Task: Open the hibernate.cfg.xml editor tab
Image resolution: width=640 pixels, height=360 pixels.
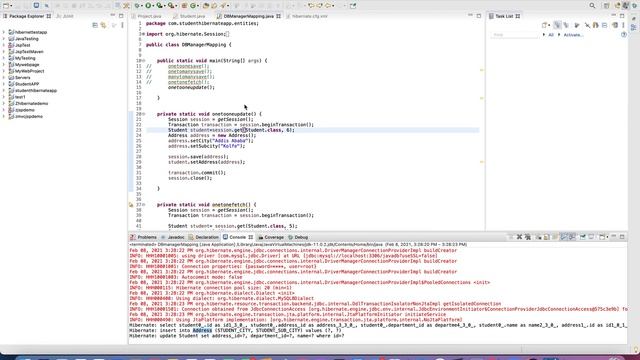Action: [307, 16]
